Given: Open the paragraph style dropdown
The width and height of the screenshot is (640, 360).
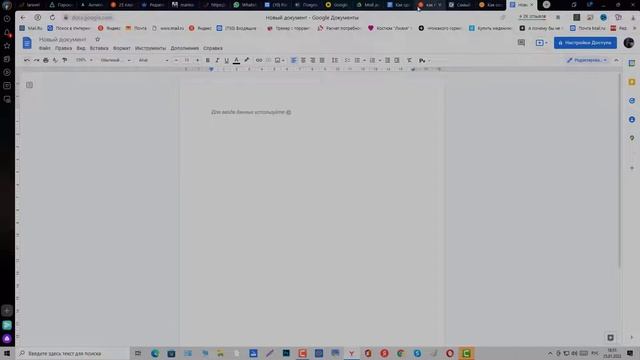Looking at the screenshot, I should [x=116, y=60].
